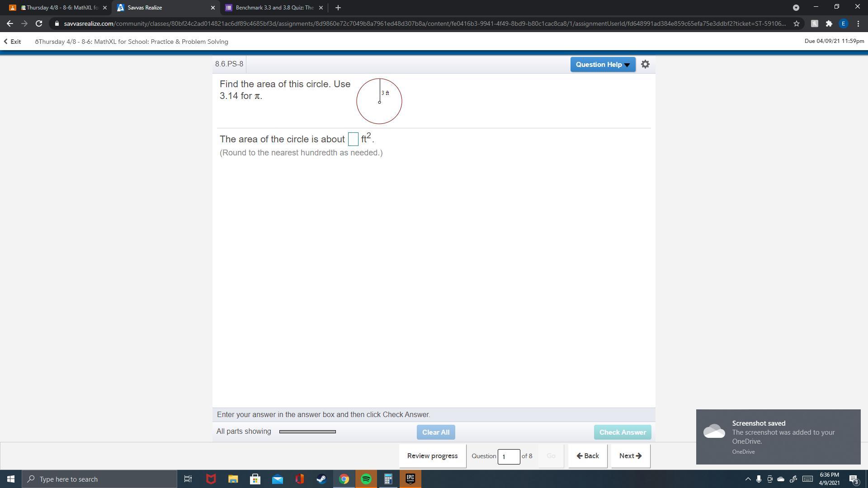
Task: Reload the page
Action: click(x=39, y=23)
